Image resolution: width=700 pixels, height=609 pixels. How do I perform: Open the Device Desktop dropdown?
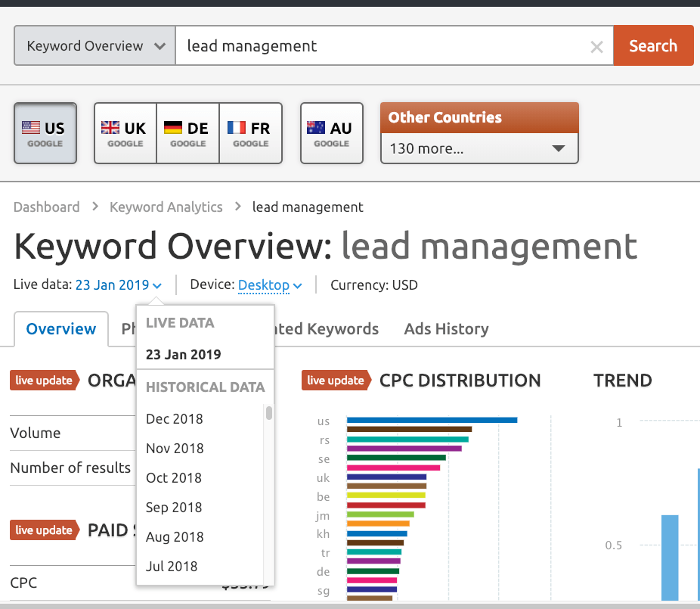click(x=270, y=285)
